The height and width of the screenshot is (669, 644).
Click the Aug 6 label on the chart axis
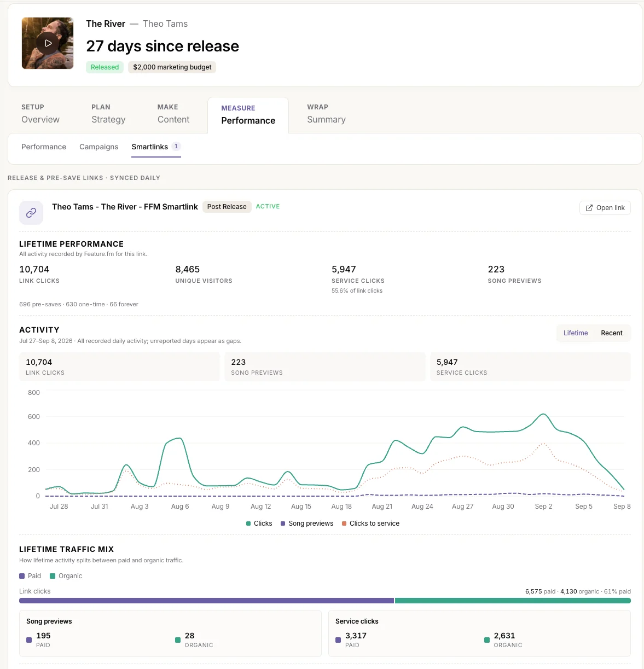pyautogui.click(x=180, y=507)
